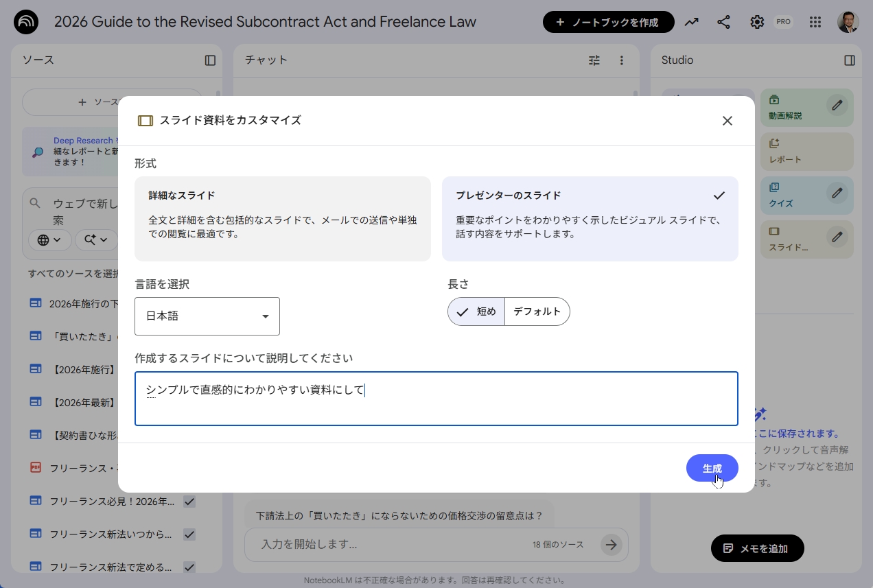Click the 生成 button
Viewport: 873px width, 588px height.
point(712,468)
